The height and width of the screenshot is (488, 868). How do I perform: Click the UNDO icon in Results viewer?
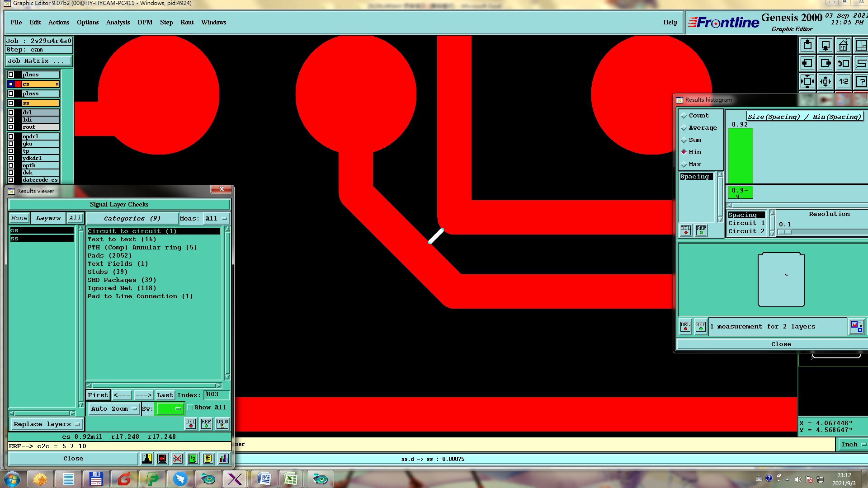(222, 423)
